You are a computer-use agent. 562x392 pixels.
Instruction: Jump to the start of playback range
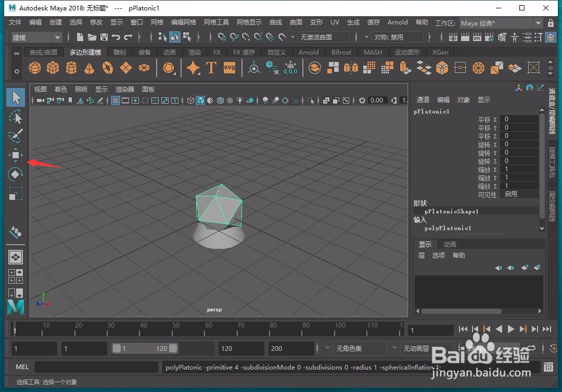tap(463, 329)
